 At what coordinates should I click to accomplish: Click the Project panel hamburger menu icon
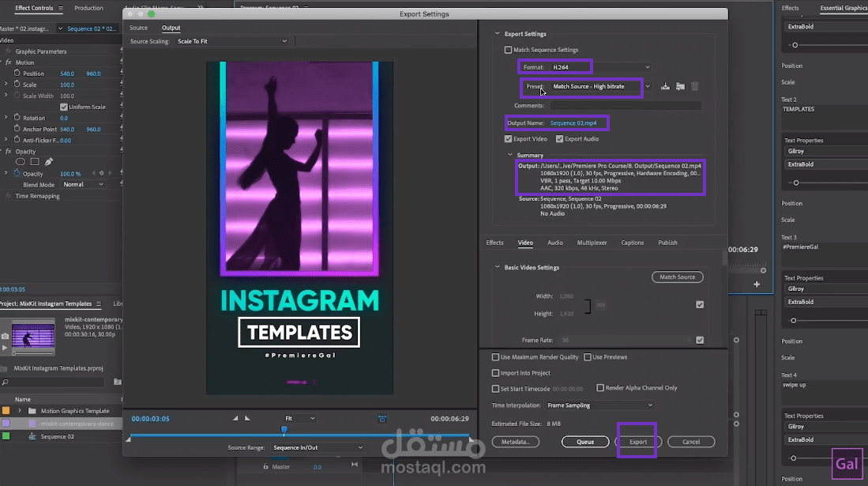tap(99, 303)
